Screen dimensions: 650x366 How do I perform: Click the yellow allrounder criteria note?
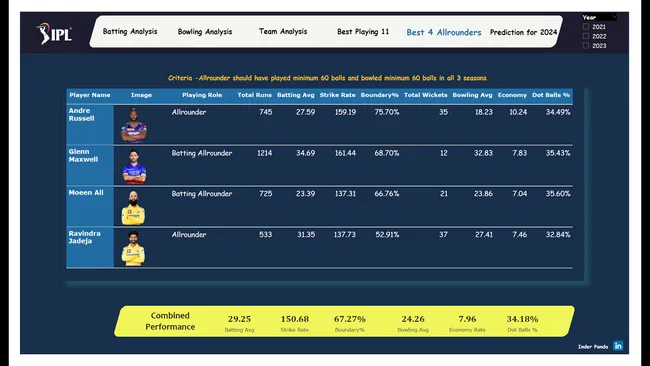click(x=328, y=78)
